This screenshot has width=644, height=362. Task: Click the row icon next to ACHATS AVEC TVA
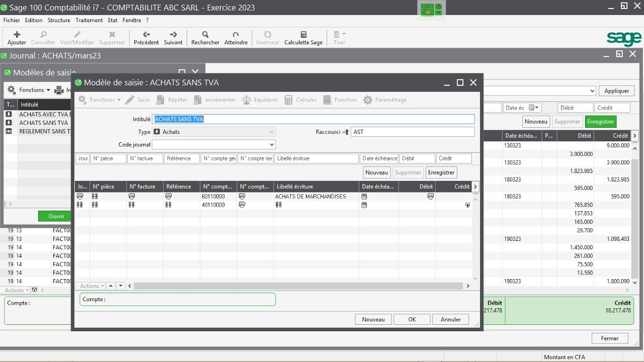(9, 114)
